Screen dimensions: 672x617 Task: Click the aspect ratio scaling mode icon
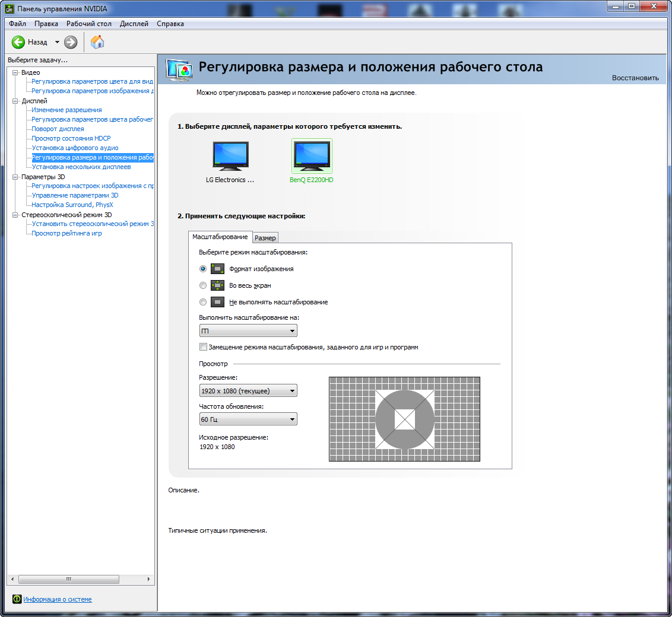click(x=218, y=269)
